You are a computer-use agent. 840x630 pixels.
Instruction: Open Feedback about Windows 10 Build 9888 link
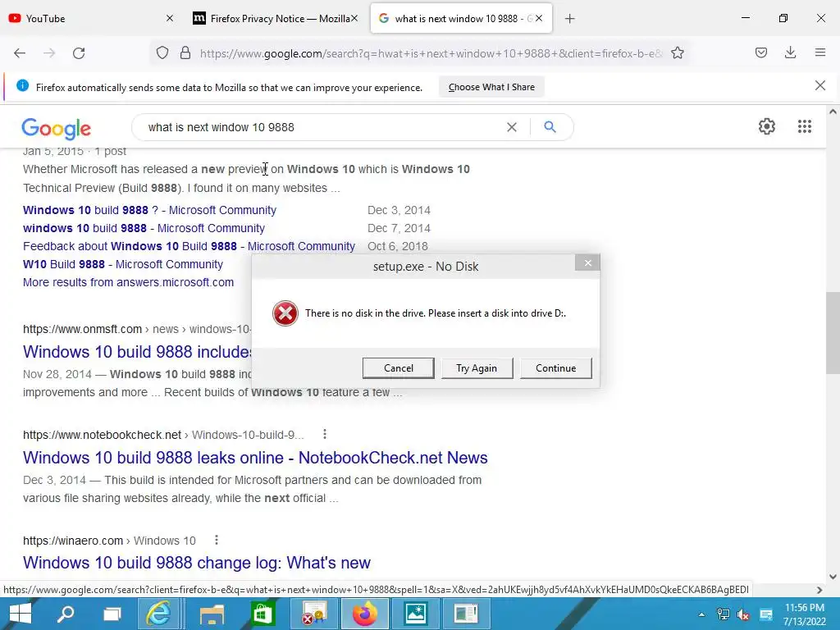click(189, 246)
